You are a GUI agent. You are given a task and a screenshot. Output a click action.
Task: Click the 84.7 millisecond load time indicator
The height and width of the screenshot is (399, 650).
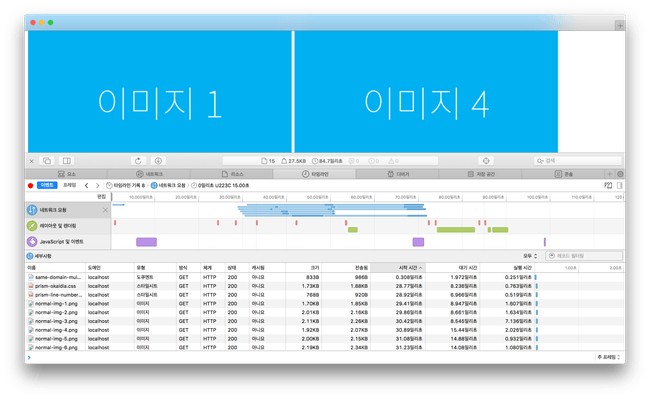coord(327,161)
